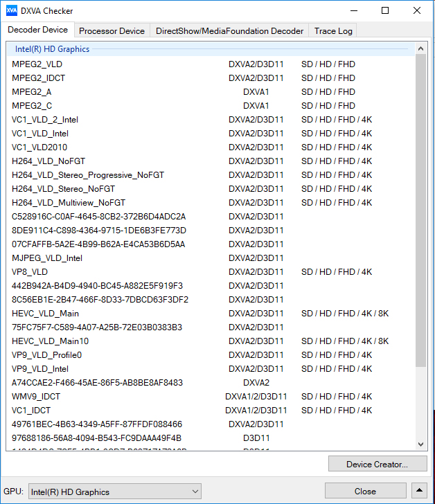The height and width of the screenshot is (504, 435).
Task: Select the H264_VLD_Stereo_Progressive_NoFGT row
Action: (211, 175)
